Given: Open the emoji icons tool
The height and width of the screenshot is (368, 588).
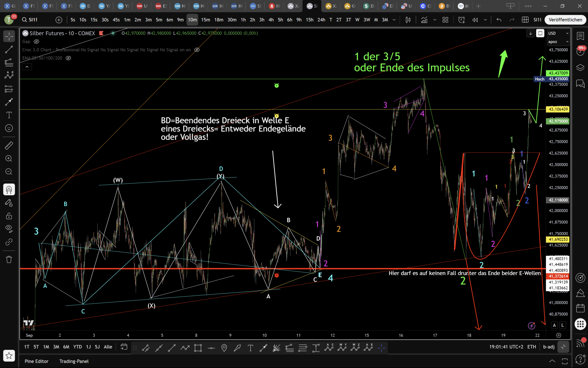Looking at the screenshot, I should point(9,128).
